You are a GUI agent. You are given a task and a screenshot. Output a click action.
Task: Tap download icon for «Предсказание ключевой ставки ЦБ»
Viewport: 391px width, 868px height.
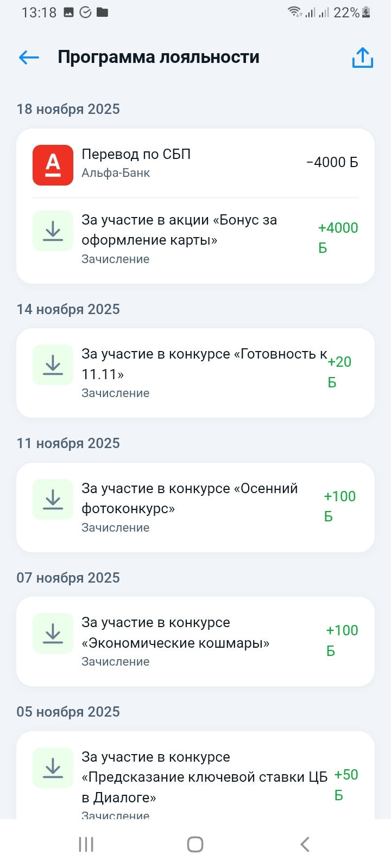53,768
